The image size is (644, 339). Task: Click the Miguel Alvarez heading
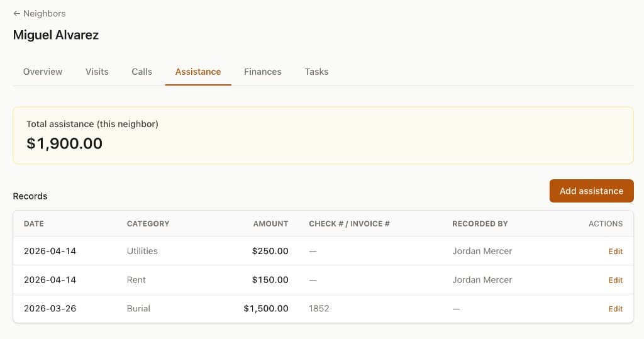(x=56, y=35)
